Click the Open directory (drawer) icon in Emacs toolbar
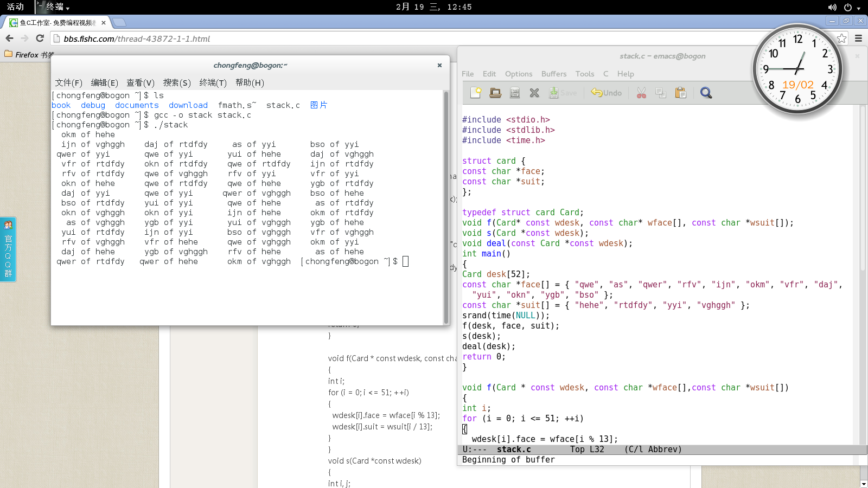Viewport: 868px width, 488px height. [515, 93]
